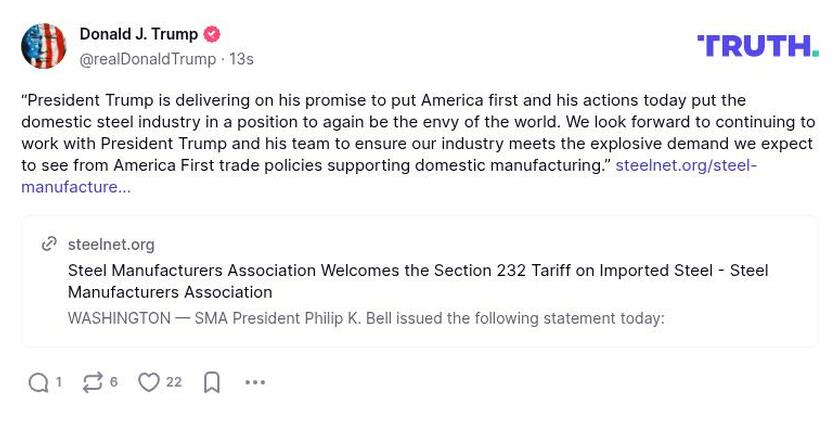Click the WASHINGTON — SMA President description text
The width and height of the screenshot is (840, 424).
(365, 318)
